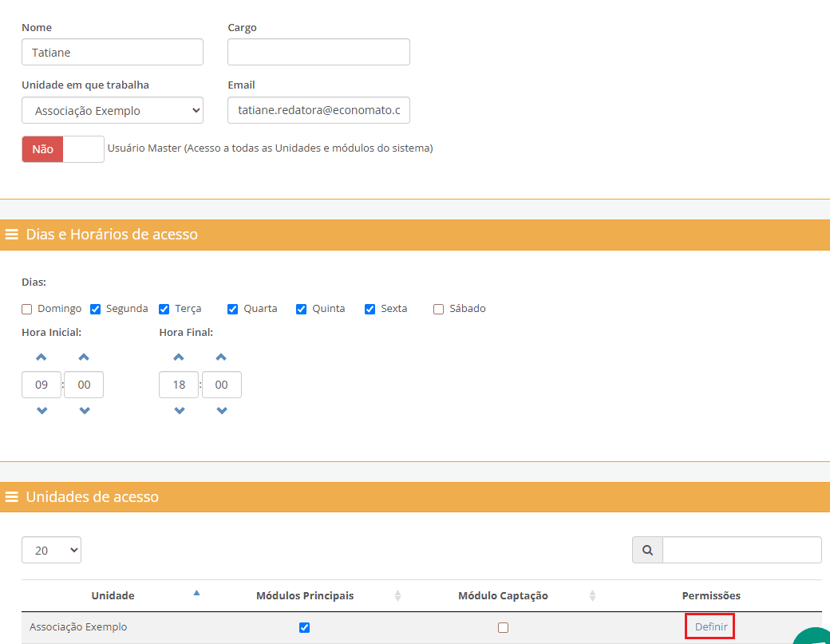Click the Hora Inicial hour field
Screen dimensions: 830x644
tap(41, 385)
